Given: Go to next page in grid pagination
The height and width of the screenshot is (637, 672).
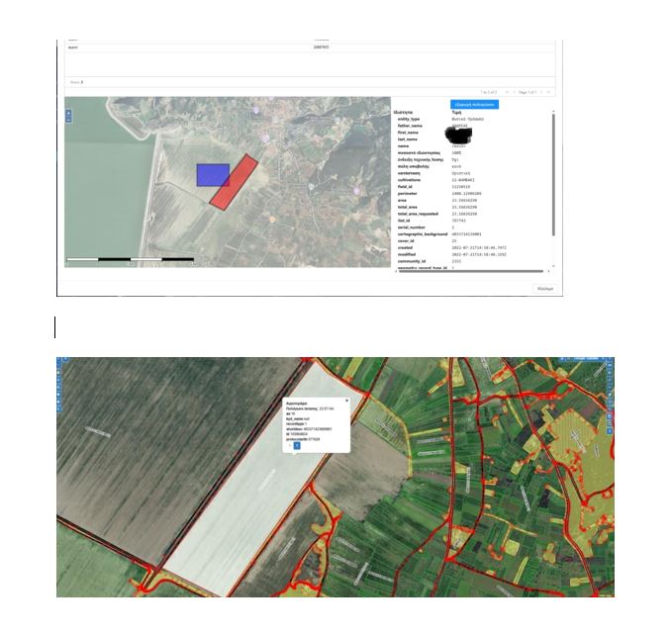Looking at the screenshot, I should (540, 91).
